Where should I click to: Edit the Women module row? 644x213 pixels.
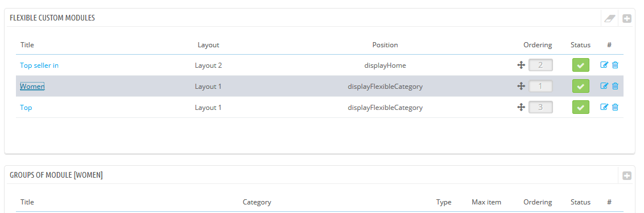pos(604,86)
